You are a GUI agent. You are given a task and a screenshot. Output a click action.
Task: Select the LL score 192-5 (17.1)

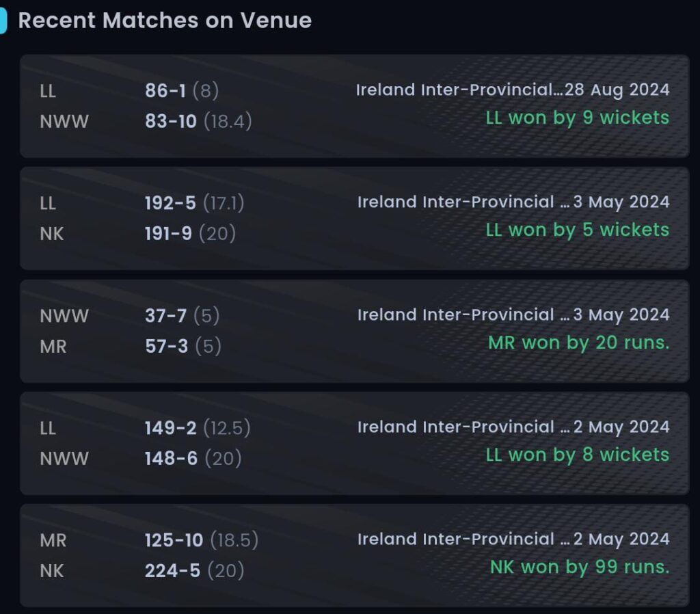194,203
